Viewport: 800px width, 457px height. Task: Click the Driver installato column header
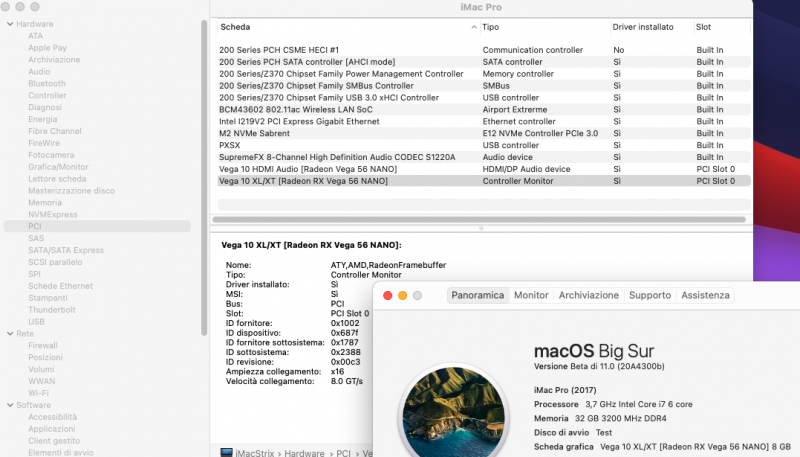pyautogui.click(x=643, y=27)
